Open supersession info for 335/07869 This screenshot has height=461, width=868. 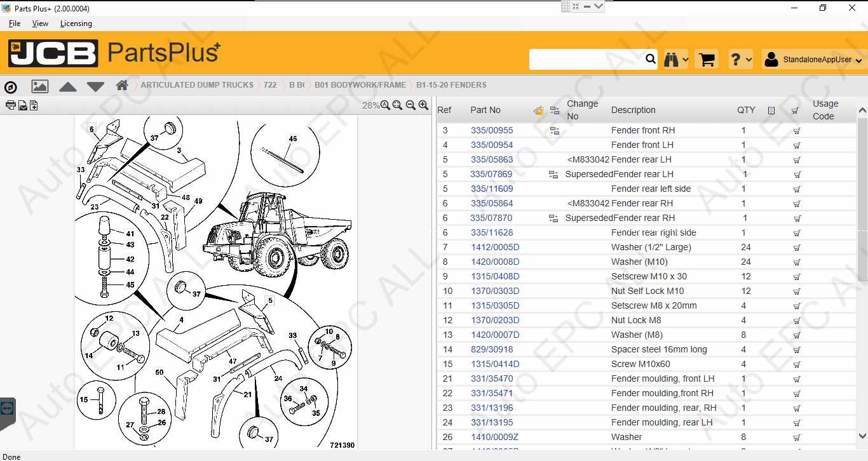[x=553, y=175]
